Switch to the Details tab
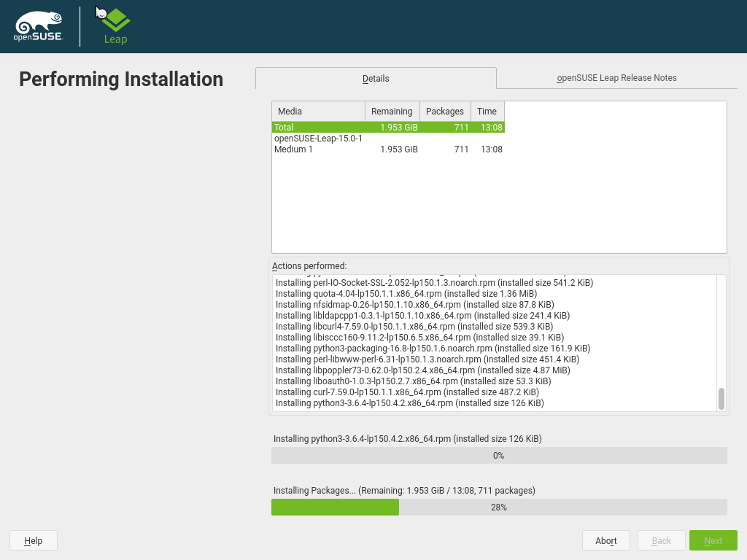This screenshot has height=560, width=747. click(376, 78)
